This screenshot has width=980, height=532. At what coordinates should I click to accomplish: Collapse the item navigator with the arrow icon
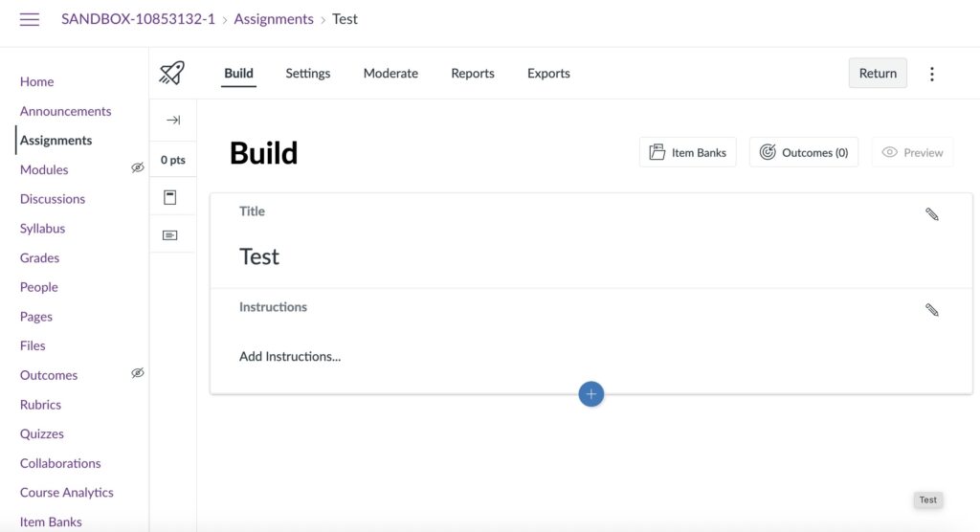pos(173,120)
